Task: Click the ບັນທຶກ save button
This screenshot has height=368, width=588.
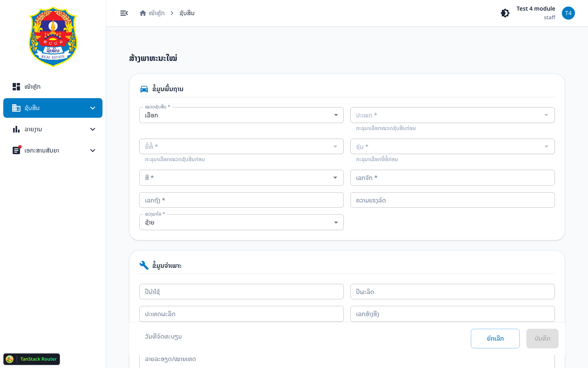Action: tap(542, 339)
